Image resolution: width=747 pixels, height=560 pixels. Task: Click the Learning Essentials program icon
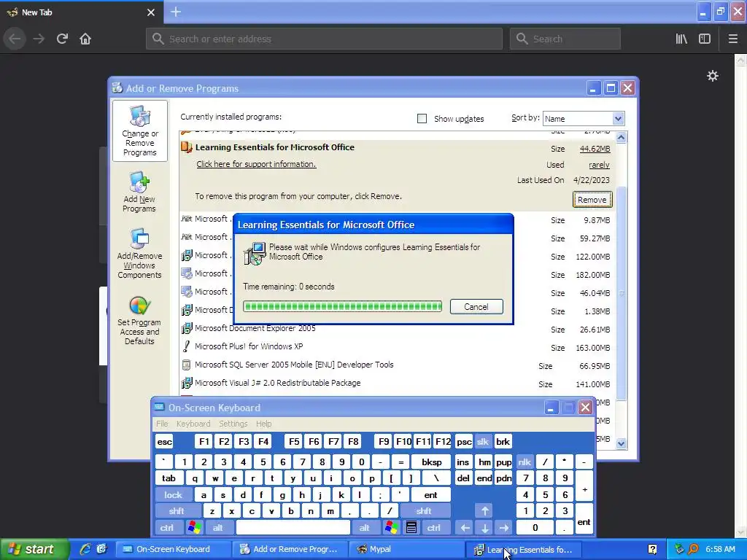[x=186, y=147]
